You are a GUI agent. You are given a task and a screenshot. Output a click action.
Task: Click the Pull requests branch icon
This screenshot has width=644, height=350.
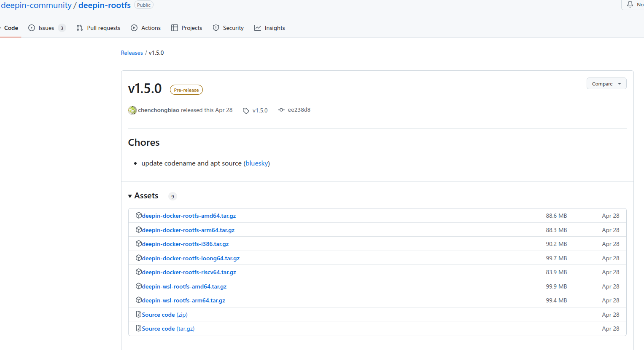[x=80, y=28]
